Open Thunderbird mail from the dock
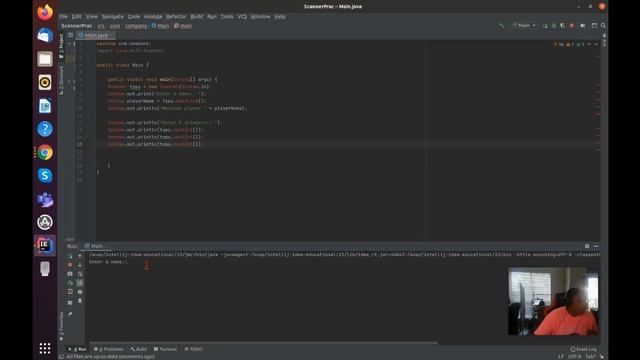 (45, 36)
